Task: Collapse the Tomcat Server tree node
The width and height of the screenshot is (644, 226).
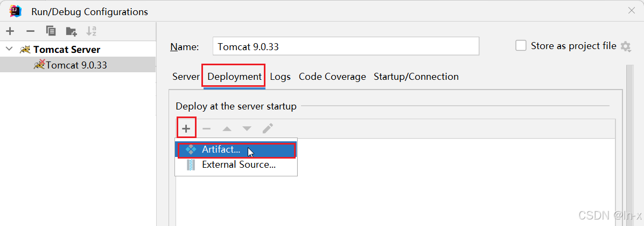Action: 10,50
